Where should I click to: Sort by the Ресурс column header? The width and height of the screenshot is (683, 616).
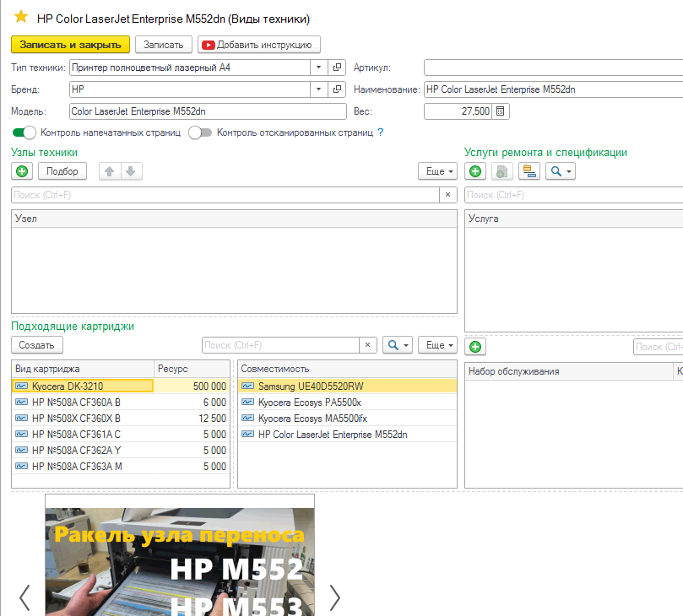coord(192,369)
